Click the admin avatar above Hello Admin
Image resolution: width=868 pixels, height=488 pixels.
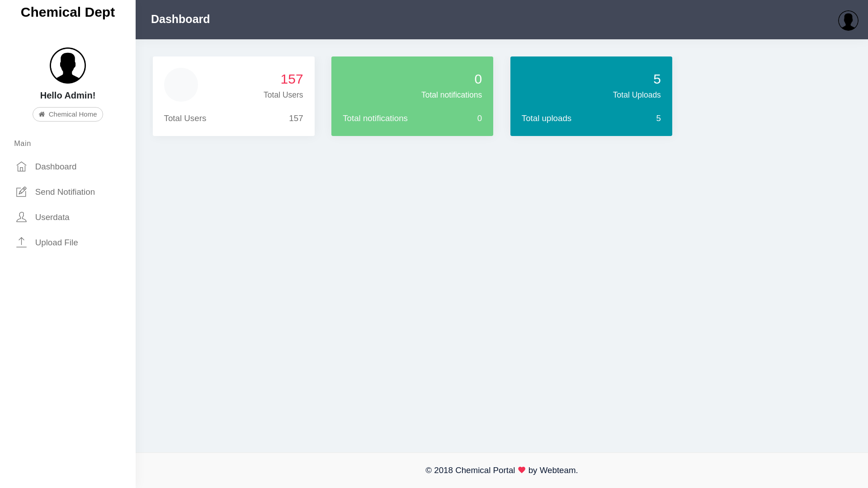68,66
